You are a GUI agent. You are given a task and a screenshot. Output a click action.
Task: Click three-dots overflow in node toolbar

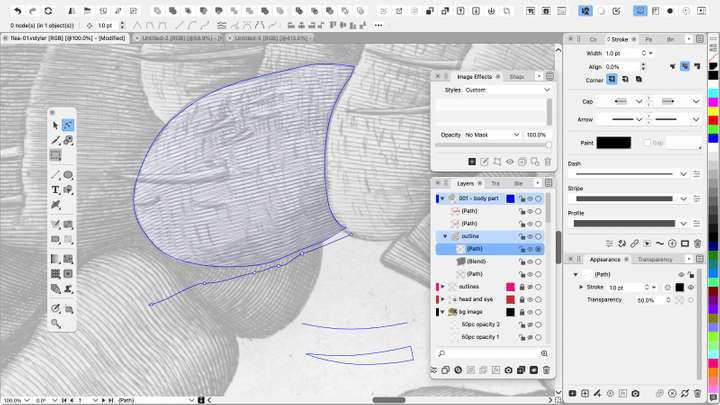click(x=378, y=25)
